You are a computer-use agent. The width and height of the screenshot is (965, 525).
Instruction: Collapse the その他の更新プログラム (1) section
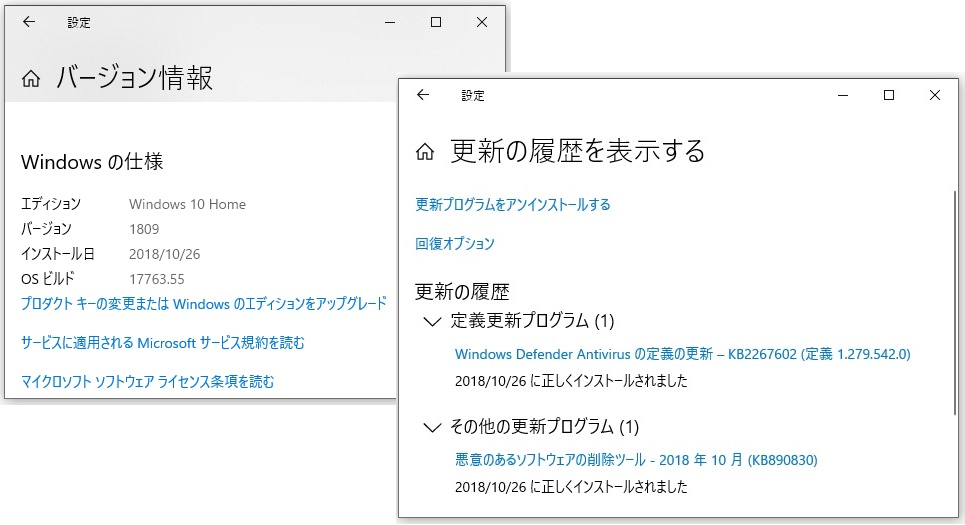(x=432, y=428)
